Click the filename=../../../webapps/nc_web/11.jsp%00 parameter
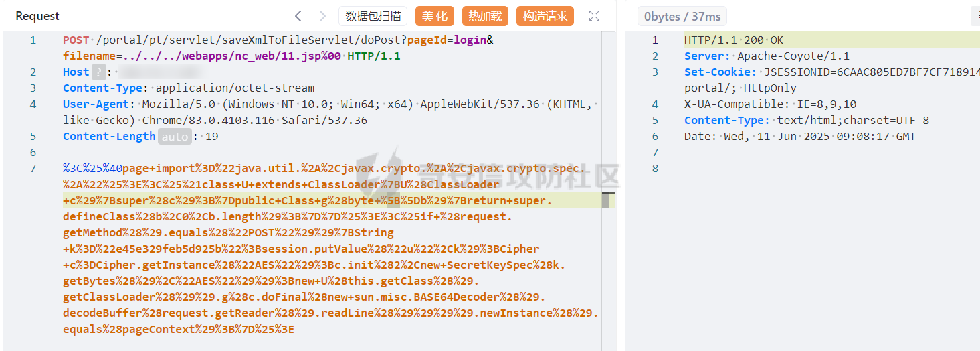 202,56
